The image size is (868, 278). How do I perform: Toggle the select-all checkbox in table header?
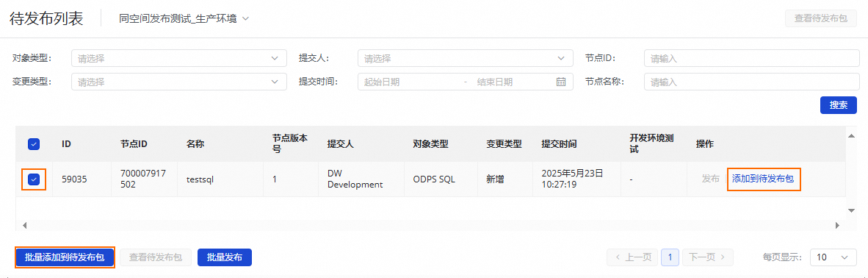coord(34,144)
